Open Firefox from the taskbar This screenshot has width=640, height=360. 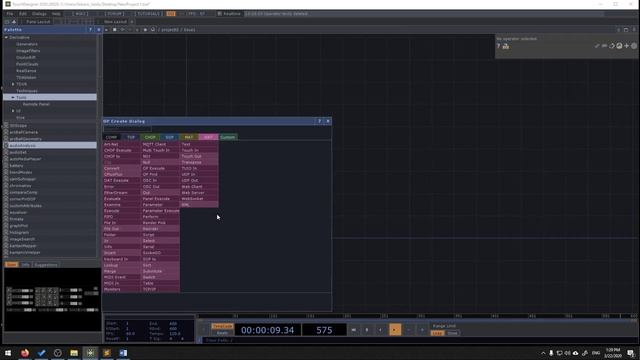point(25,353)
